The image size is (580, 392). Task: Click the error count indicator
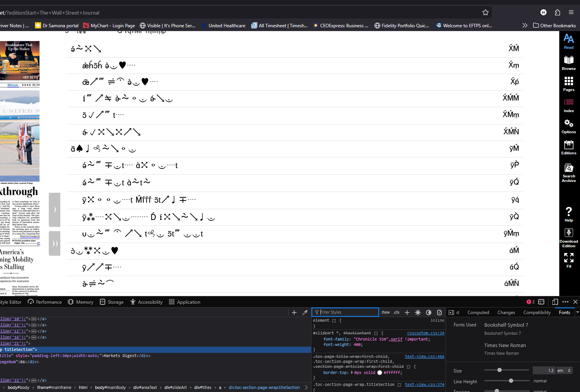coord(531,302)
